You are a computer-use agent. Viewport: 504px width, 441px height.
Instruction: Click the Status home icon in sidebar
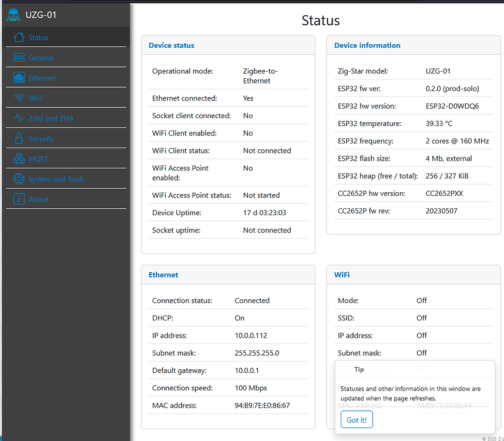tap(18, 37)
